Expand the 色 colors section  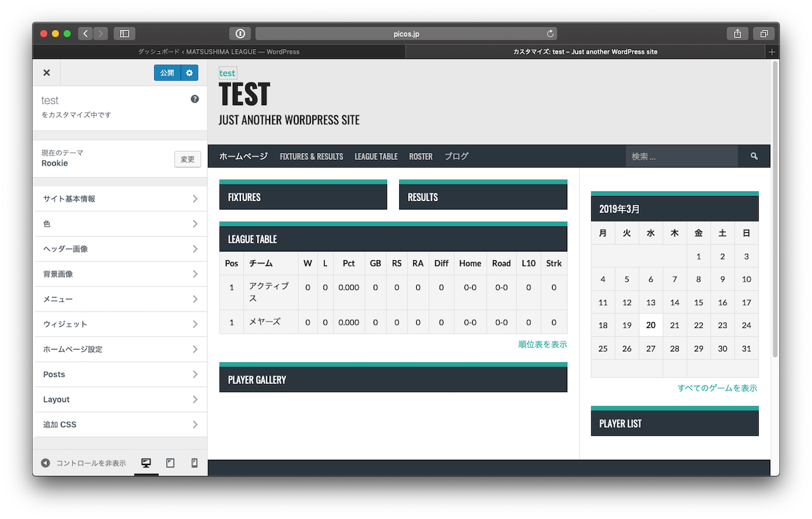pyautogui.click(x=120, y=224)
